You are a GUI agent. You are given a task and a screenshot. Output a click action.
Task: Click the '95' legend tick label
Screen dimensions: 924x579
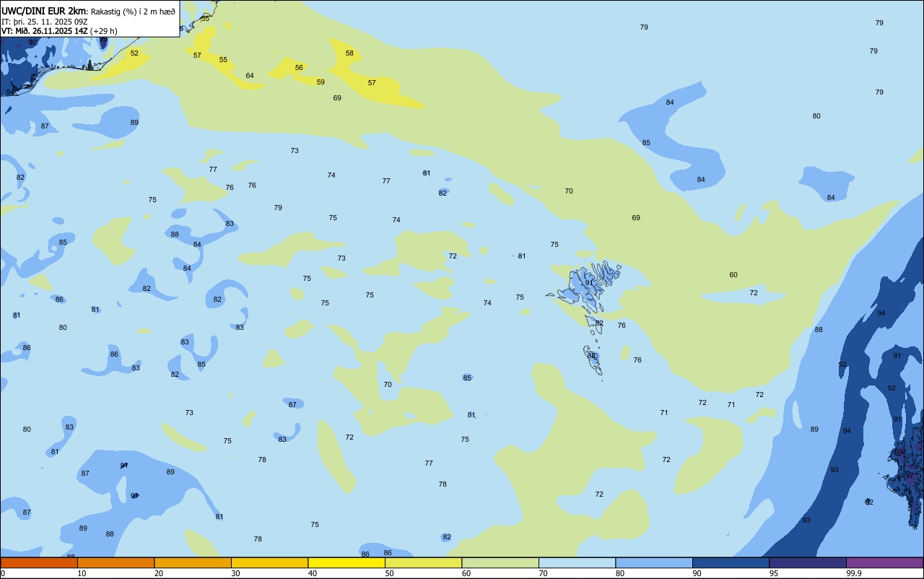tap(774, 573)
